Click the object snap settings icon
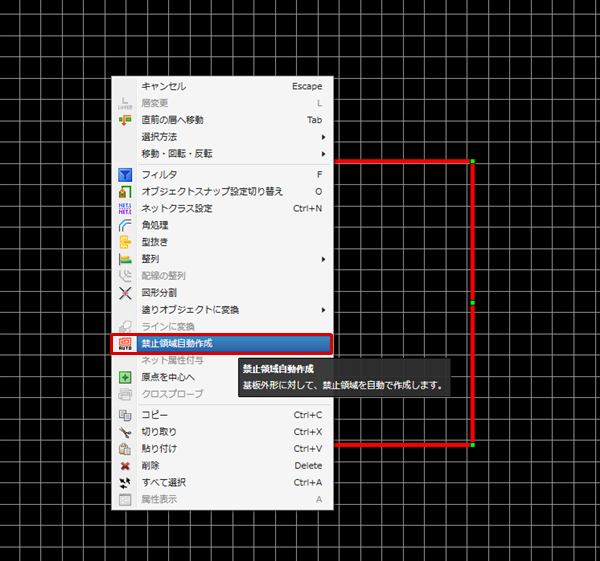Screen dimensions: 600x561 (x=125, y=192)
